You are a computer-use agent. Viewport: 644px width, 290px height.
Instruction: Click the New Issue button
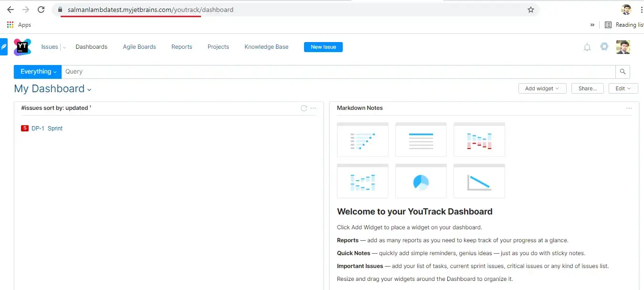323,47
